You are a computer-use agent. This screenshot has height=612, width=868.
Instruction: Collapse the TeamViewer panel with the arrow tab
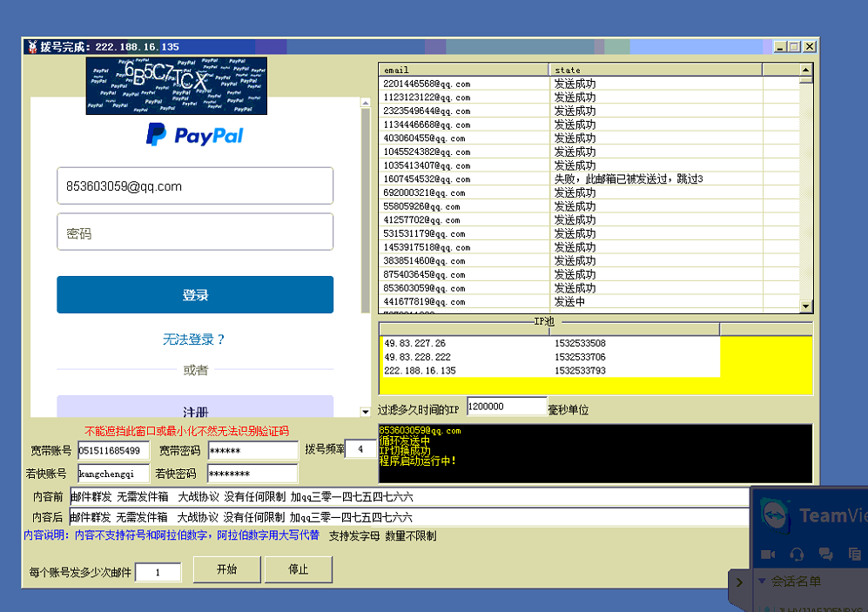tap(739, 582)
